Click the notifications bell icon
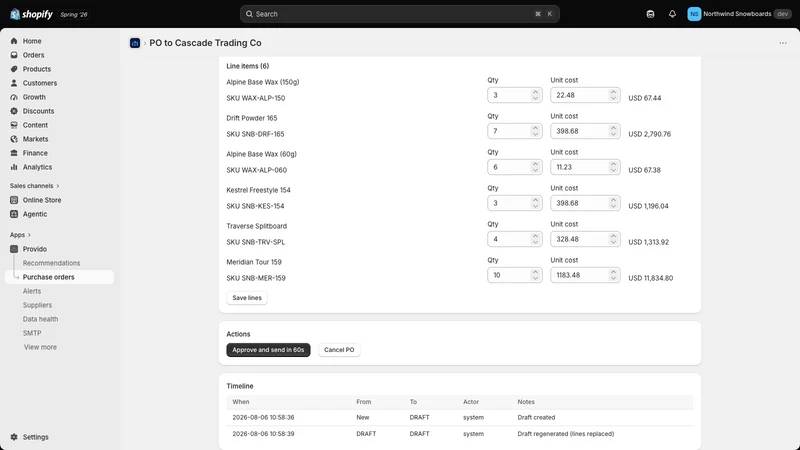Image resolution: width=800 pixels, height=450 pixels. [x=672, y=14]
